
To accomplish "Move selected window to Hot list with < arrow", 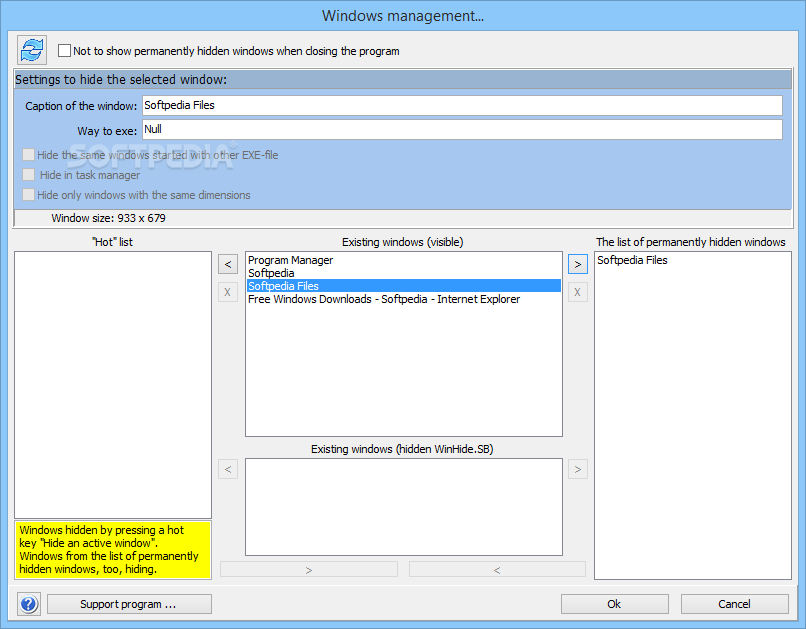I will tap(228, 264).
